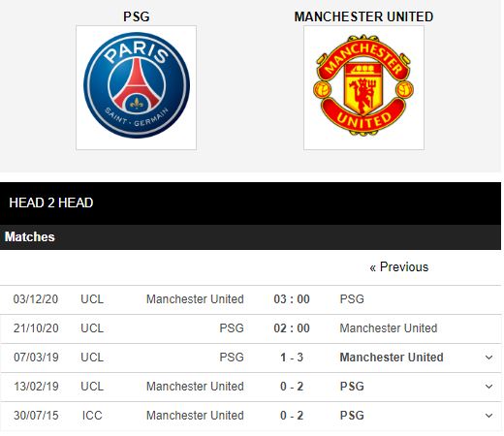The width and height of the screenshot is (504, 436).
Task: Click bold Manchester United in 07/03/19 row
Action: click(x=392, y=358)
